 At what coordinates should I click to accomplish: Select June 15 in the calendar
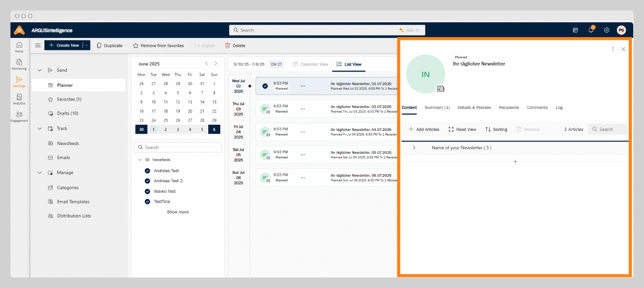(x=214, y=102)
